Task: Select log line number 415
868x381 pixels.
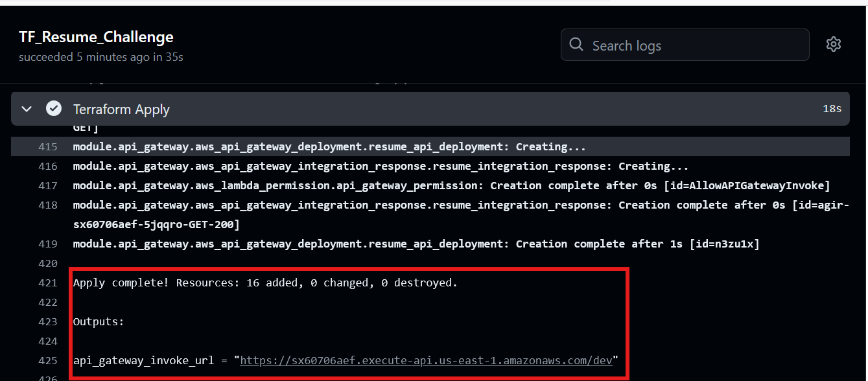Action: pos(48,147)
